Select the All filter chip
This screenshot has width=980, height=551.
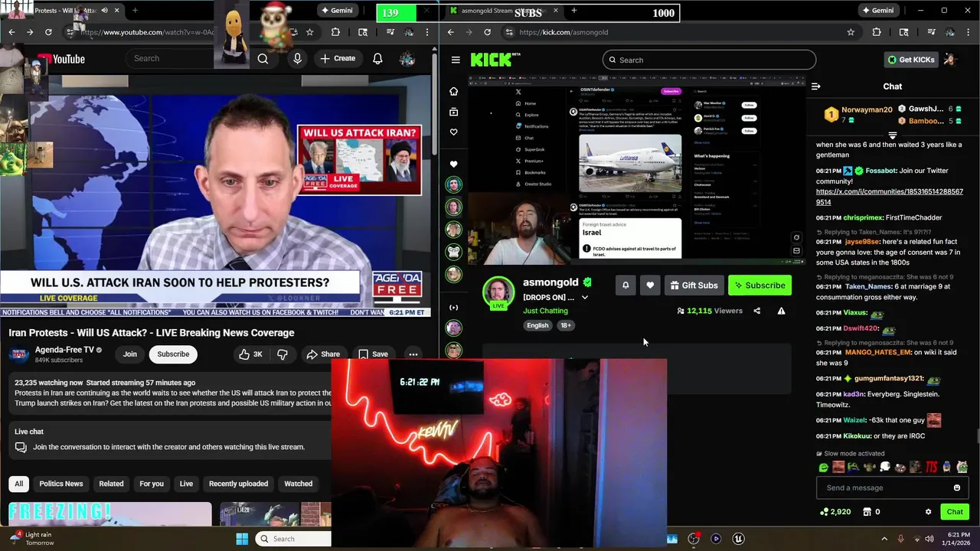click(x=19, y=484)
